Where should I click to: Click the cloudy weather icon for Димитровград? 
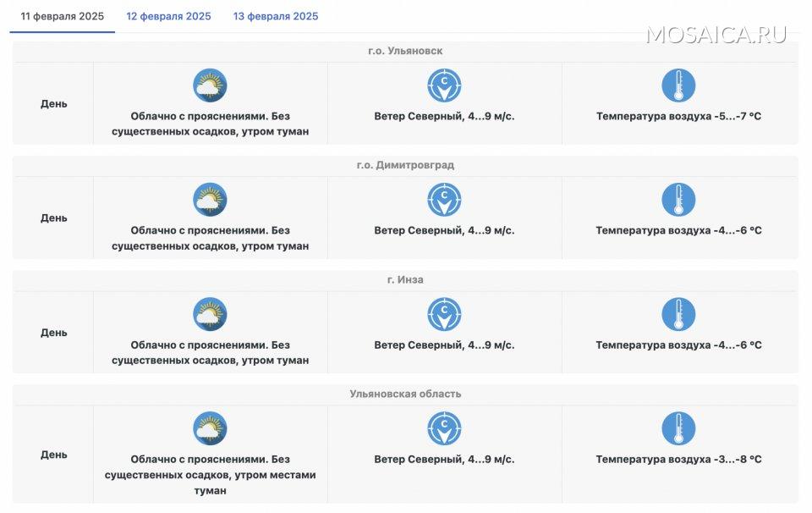pyautogui.click(x=210, y=200)
